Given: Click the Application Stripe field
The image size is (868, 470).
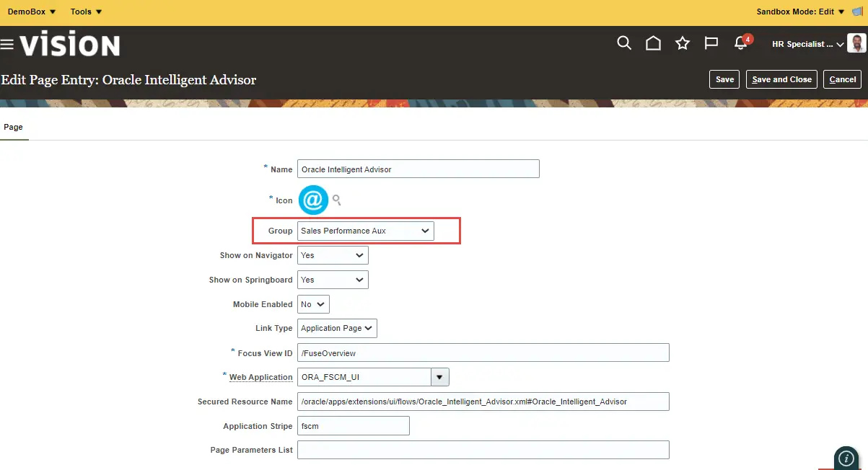Looking at the screenshot, I should coord(354,425).
